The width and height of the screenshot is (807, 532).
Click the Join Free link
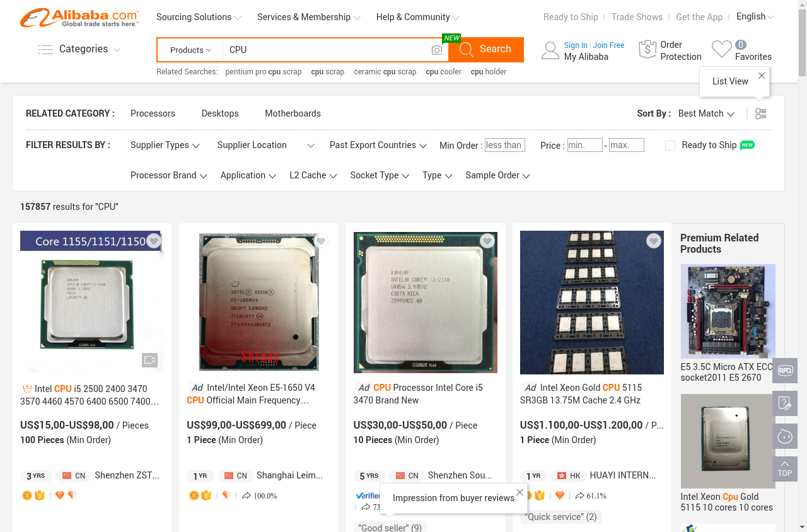(x=608, y=45)
